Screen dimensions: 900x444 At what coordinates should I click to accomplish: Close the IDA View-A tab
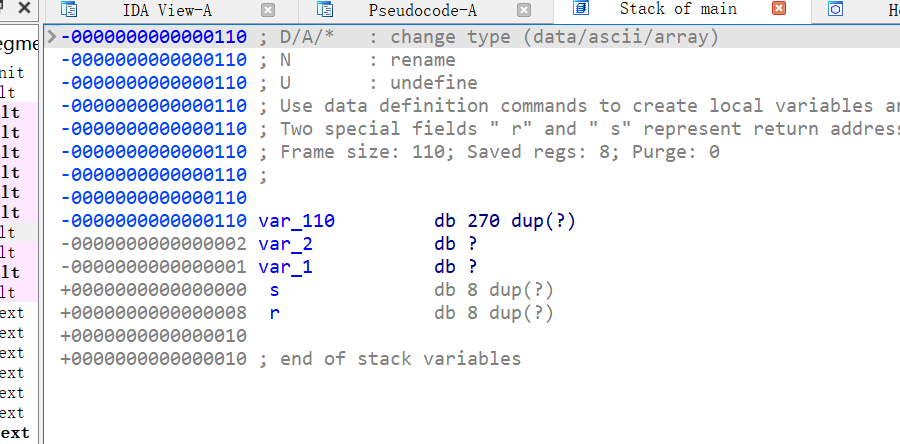268,10
